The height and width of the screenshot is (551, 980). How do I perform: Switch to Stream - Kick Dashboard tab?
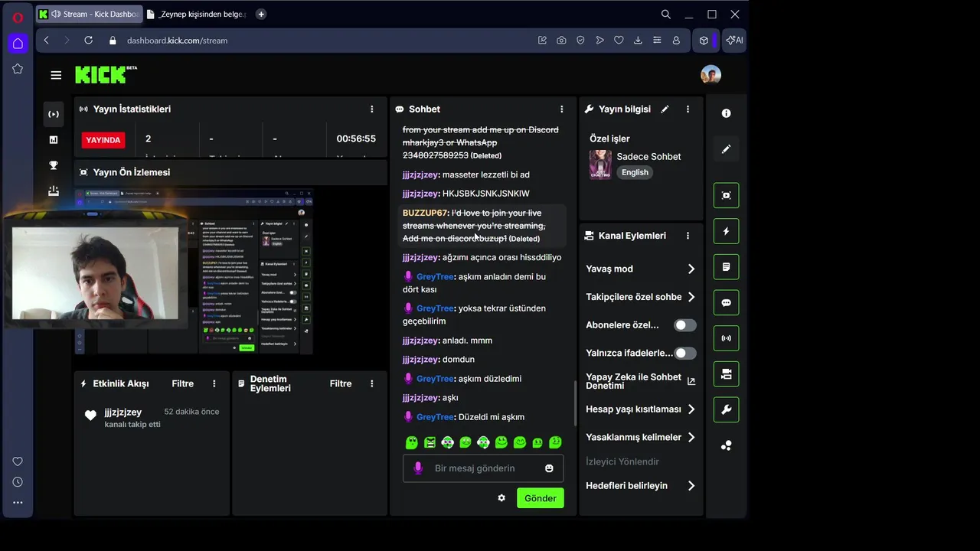88,14
